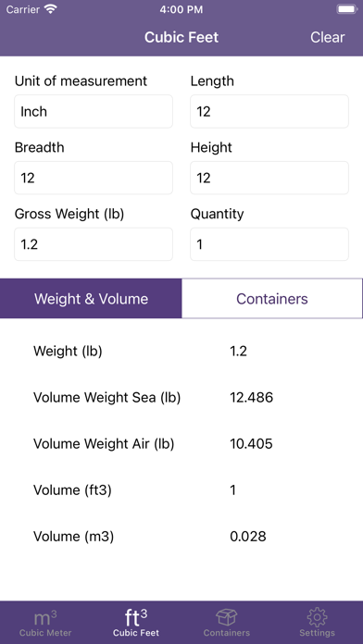Open the Cubic Meter tab icon
Image resolution: width=363 pixels, height=644 pixels.
tap(45, 617)
